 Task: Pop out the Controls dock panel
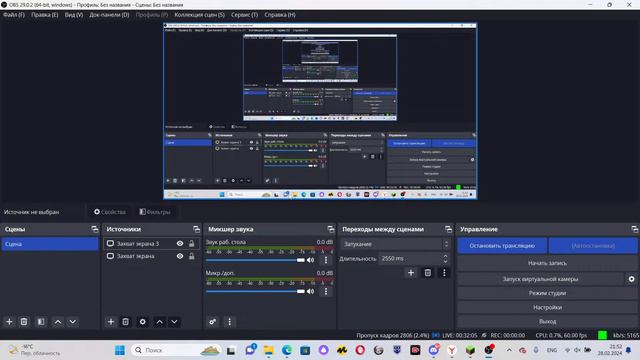point(634,229)
